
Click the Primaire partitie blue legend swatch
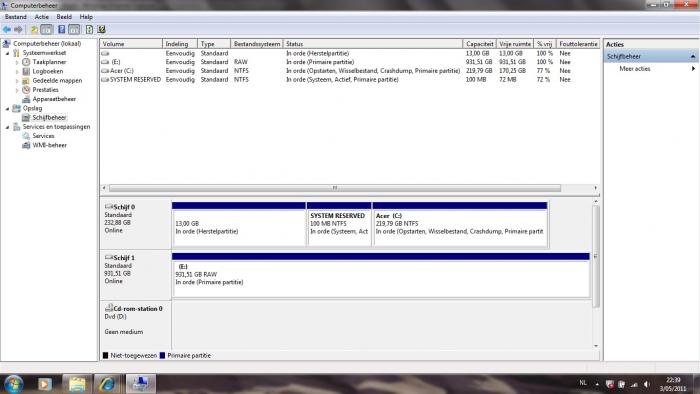pos(162,356)
